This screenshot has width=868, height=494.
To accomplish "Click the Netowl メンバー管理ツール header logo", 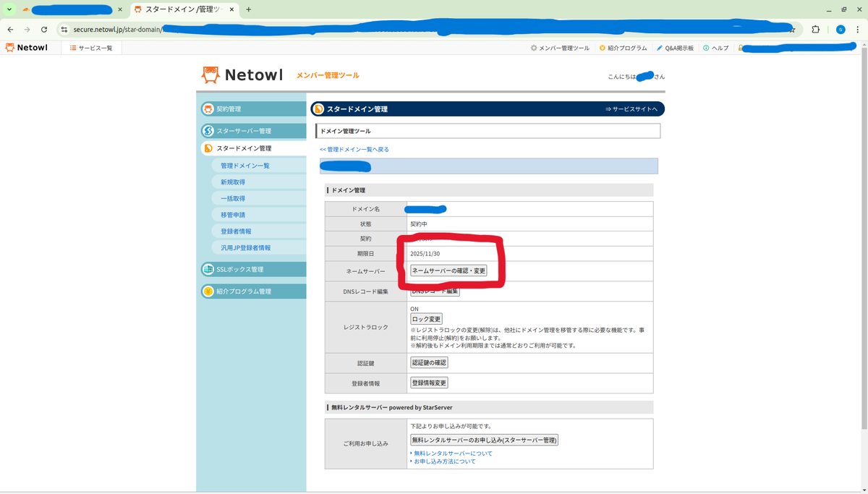I will pyautogui.click(x=280, y=75).
